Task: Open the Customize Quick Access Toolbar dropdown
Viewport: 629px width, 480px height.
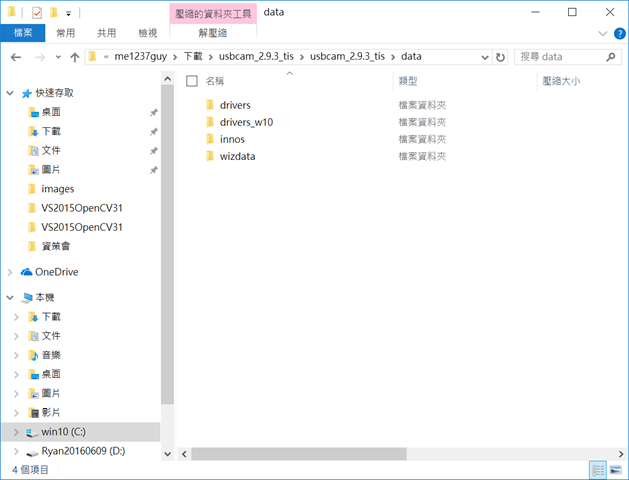Action: [x=69, y=14]
